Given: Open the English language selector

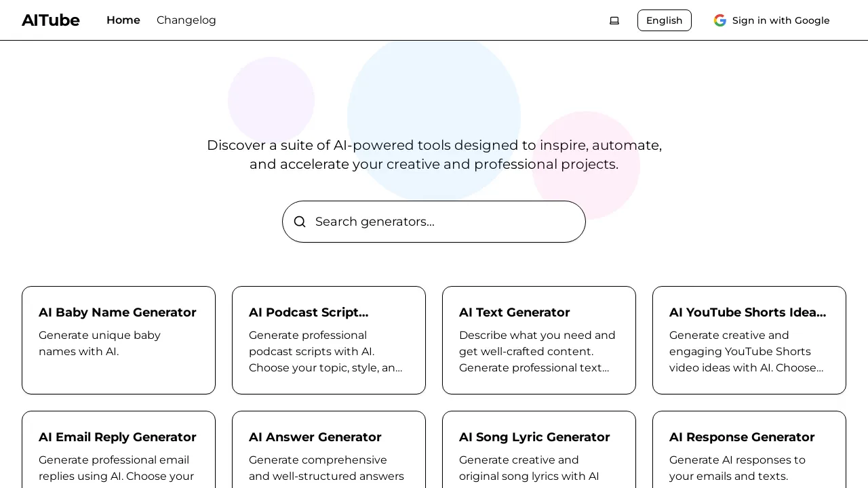Looking at the screenshot, I should (664, 20).
